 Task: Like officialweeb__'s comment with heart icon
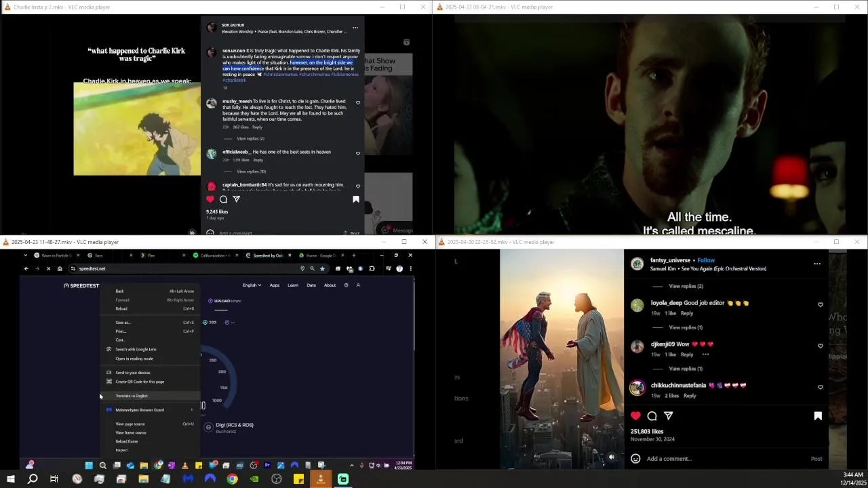tap(358, 153)
